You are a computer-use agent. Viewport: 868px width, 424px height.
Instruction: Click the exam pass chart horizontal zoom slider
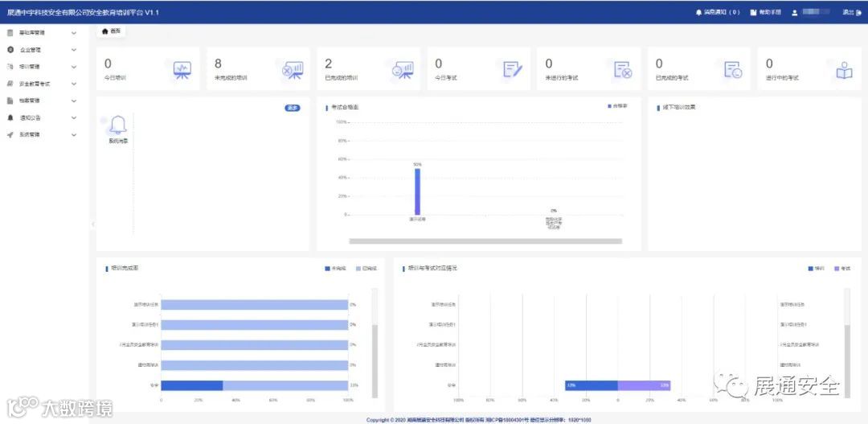pyautogui.click(x=485, y=241)
